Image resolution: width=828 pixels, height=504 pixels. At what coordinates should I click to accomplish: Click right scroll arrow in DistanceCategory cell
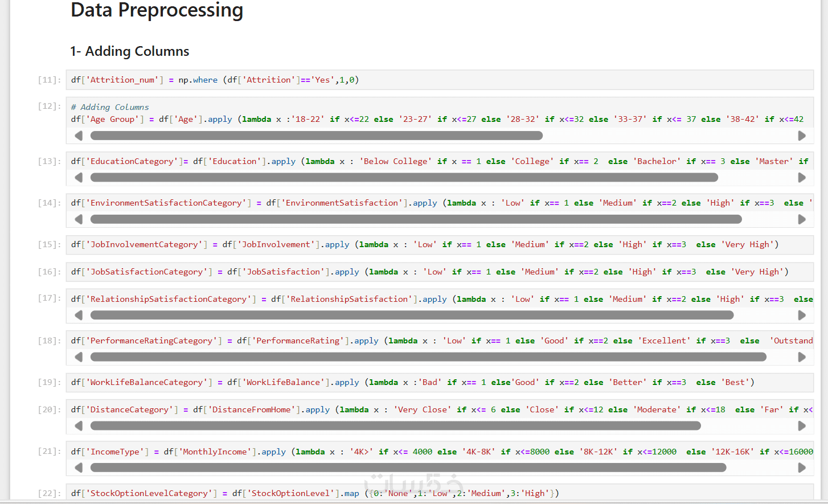tap(802, 425)
